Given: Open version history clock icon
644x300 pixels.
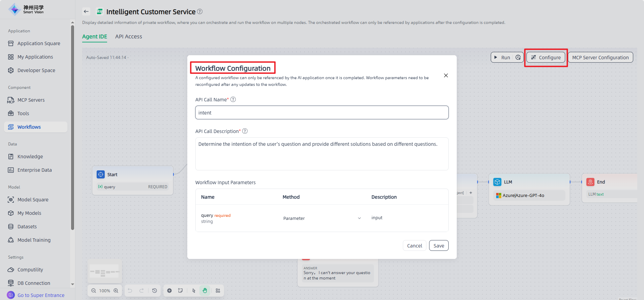Looking at the screenshot, I should (x=155, y=291).
